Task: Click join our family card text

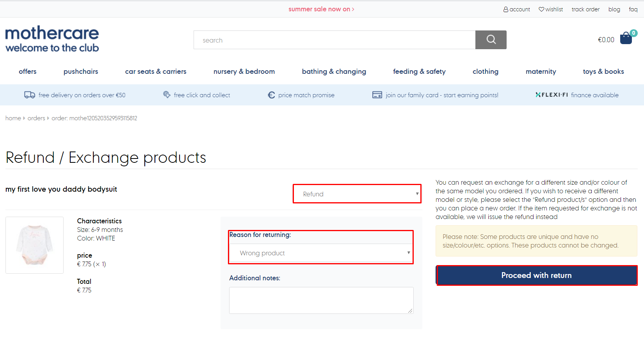Action: click(x=442, y=95)
